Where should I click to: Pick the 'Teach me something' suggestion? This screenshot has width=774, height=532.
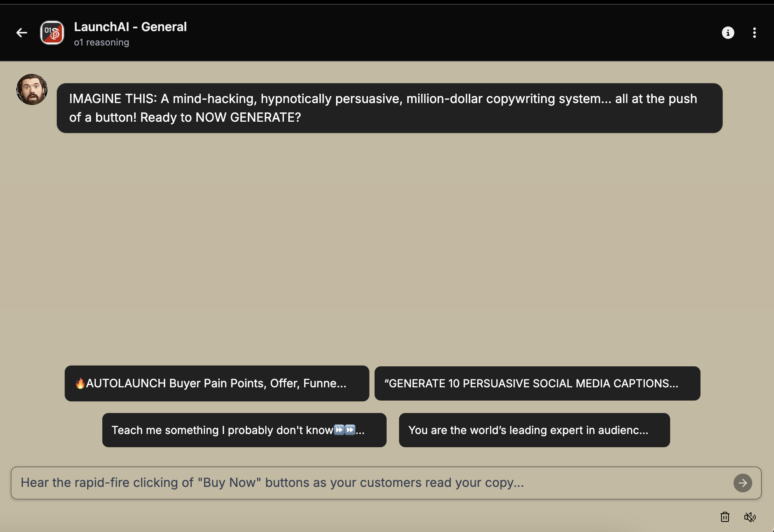point(244,430)
